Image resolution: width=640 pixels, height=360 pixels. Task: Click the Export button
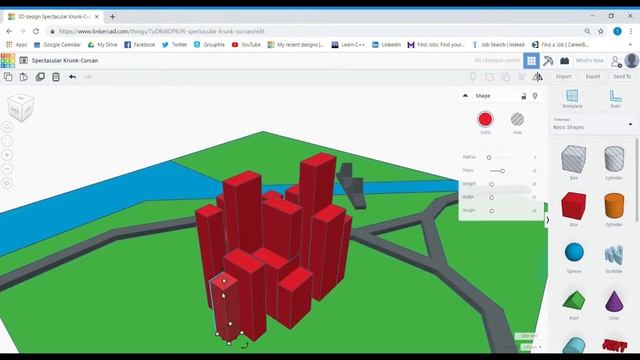[593, 76]
